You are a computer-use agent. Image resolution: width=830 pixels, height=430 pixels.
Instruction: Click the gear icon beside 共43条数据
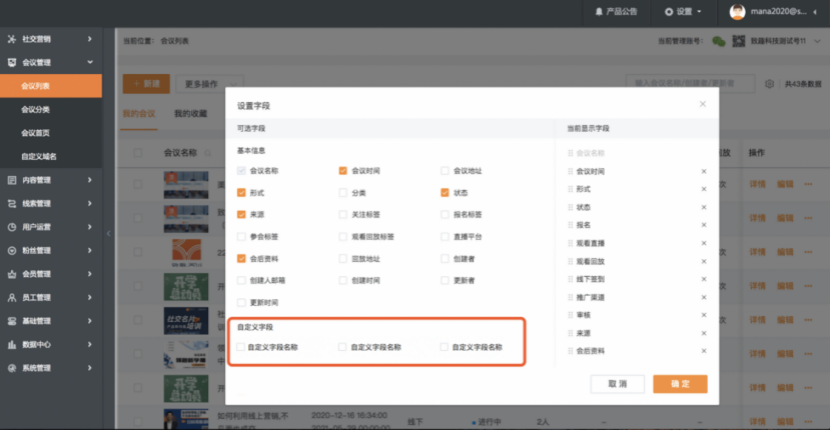point(769,85)
